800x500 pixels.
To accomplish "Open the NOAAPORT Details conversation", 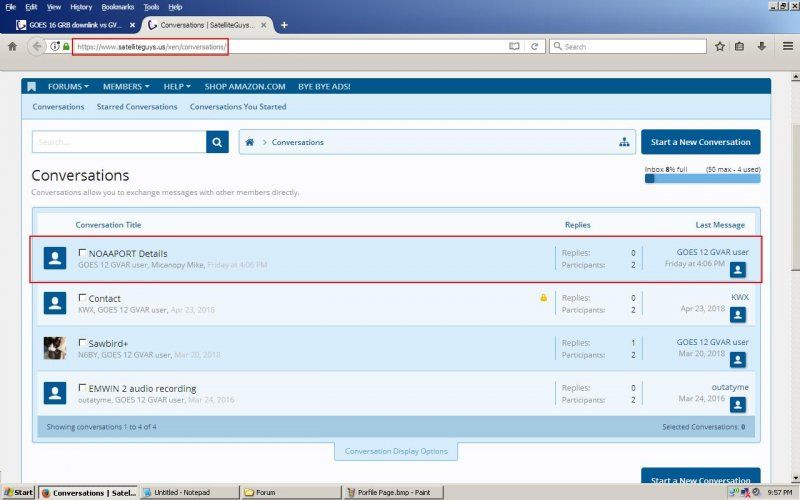I will 128,254.
